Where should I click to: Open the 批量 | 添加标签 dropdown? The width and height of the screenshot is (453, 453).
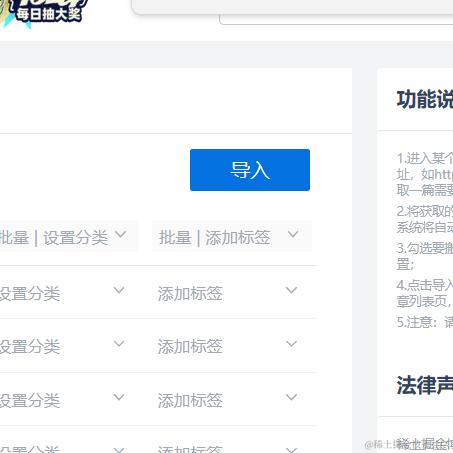232,236
